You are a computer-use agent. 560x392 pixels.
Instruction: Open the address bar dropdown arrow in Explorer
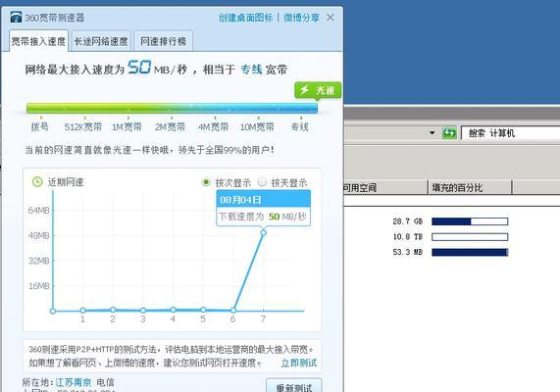click(433, 133)
